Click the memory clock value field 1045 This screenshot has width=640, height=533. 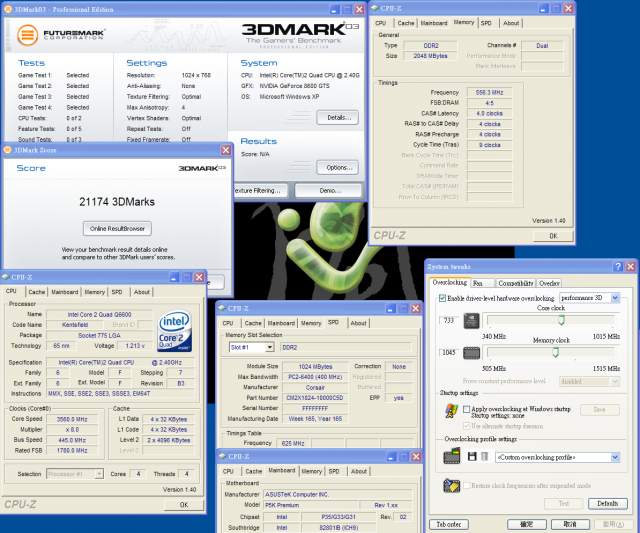(x=449, y=353)
